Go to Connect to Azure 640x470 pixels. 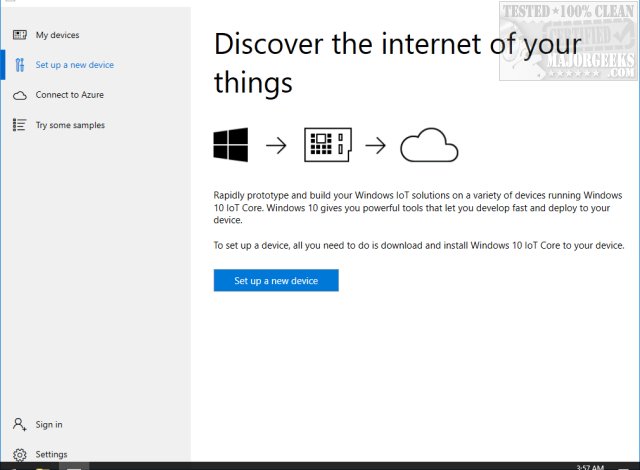(70, 95)
